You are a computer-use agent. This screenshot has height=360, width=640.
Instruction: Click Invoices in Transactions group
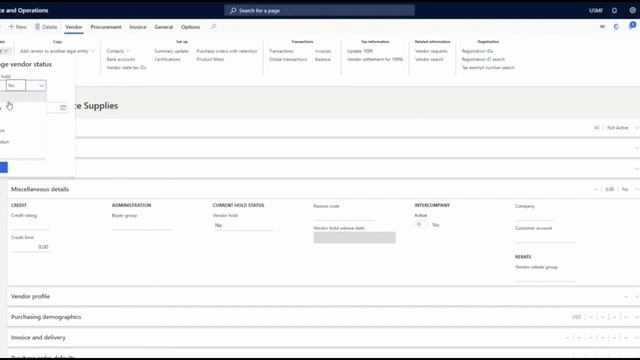[323, 51]
